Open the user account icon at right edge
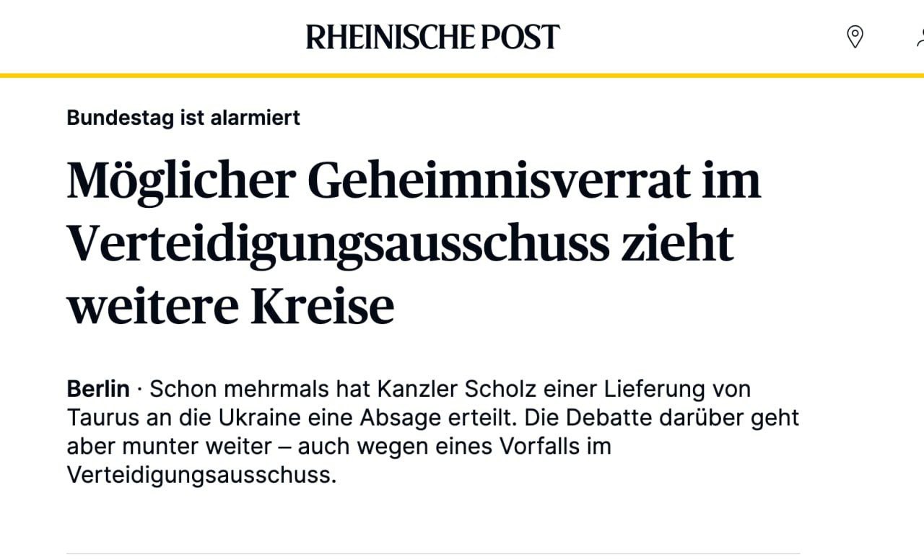 tap(920, 36)
